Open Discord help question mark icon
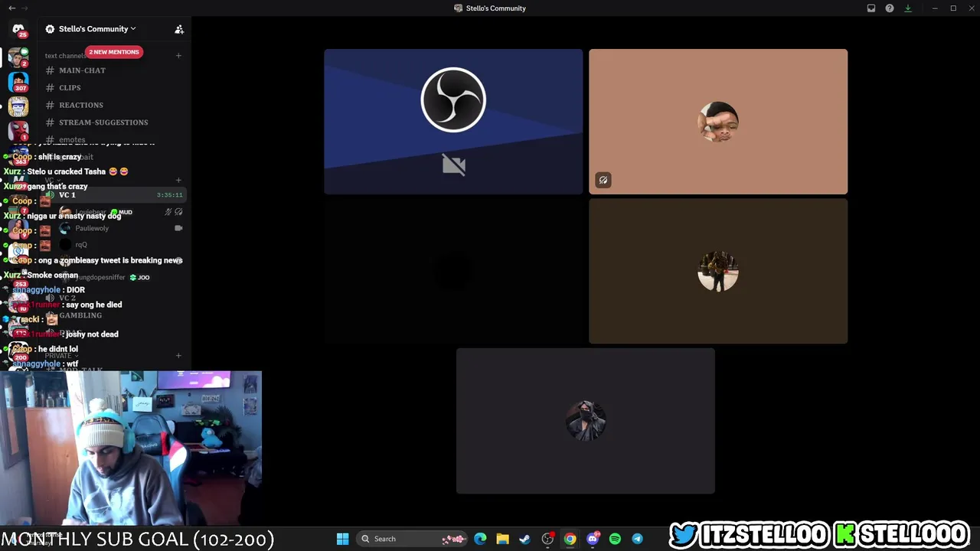The height and width of the screenshot is (551, 980). pos(890,8)
